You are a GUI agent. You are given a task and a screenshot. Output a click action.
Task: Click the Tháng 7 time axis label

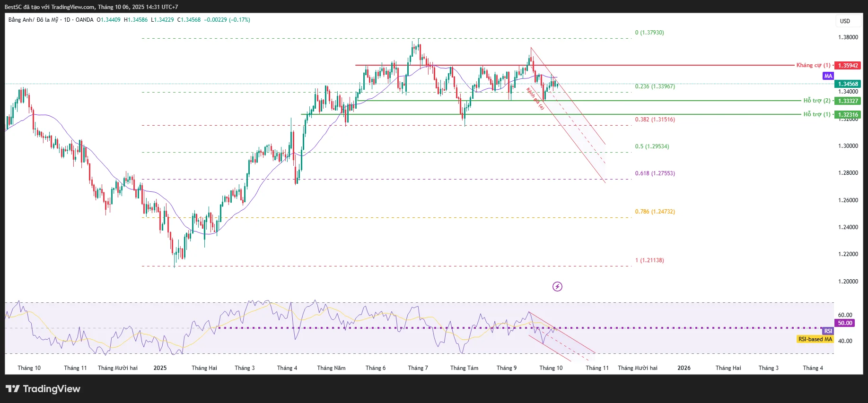coord(418,368)
